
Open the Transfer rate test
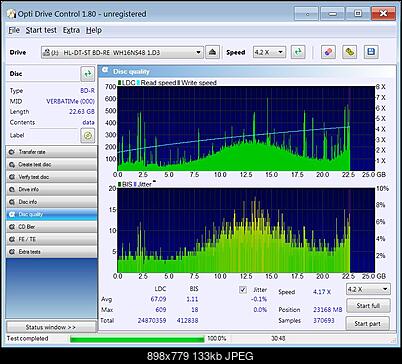51,152
